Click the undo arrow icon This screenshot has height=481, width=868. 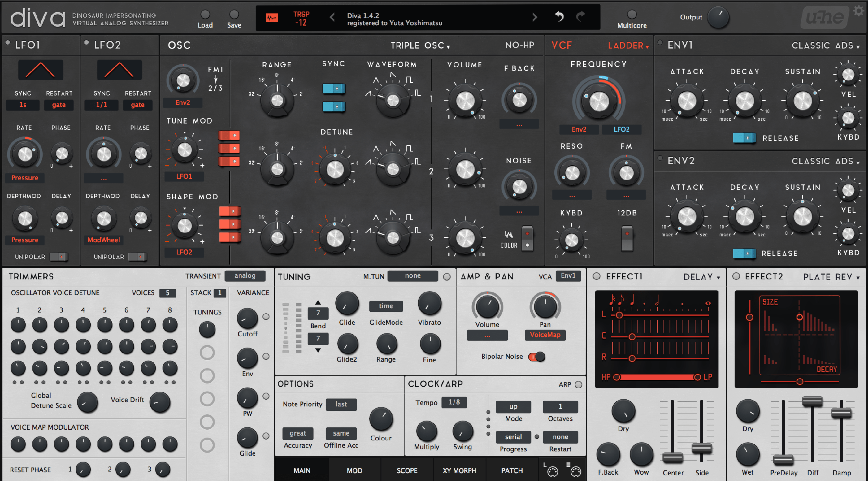(559, 17)
